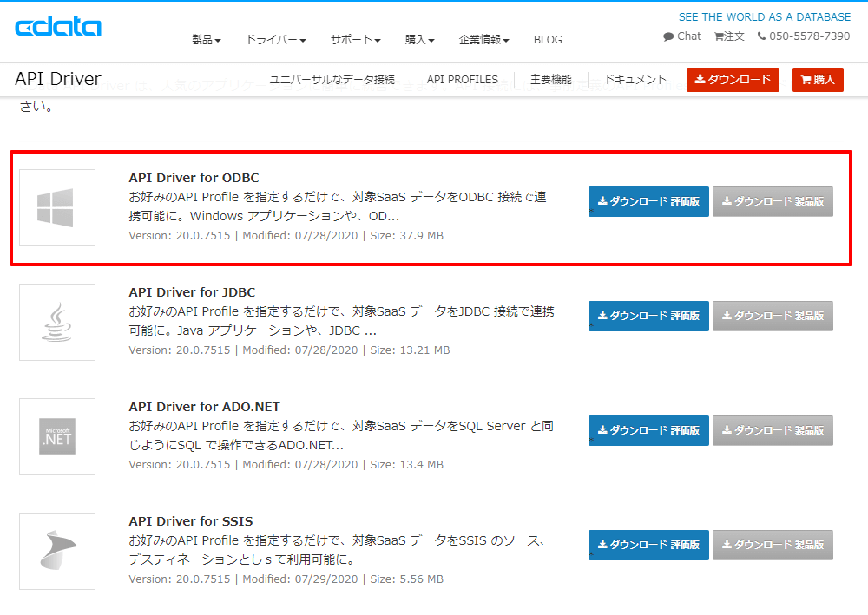
Task: Download 評価版 of API Driver for ADO.NET
Action: coord(648,430)
